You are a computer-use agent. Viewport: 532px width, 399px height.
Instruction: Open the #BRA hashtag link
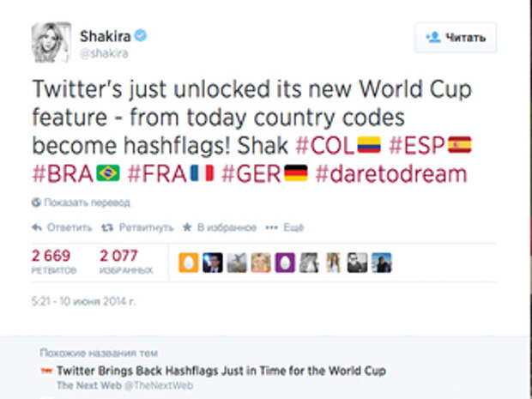63,173
